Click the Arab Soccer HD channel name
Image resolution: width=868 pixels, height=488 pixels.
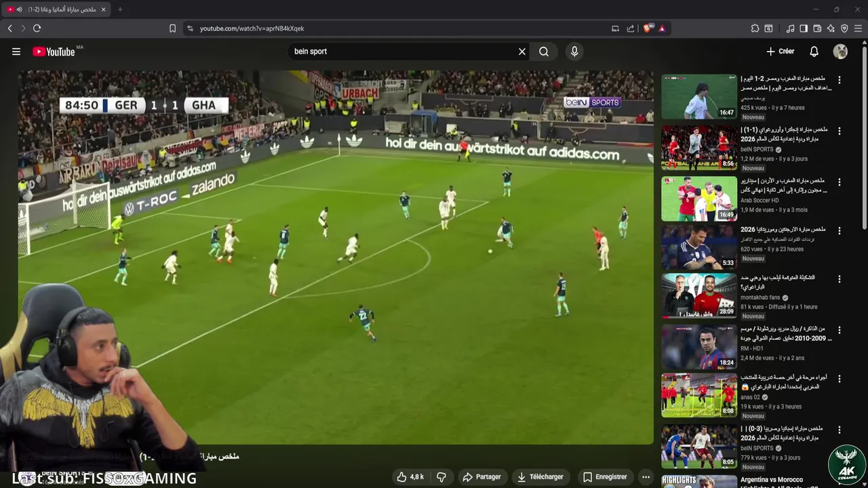(759, 201)
